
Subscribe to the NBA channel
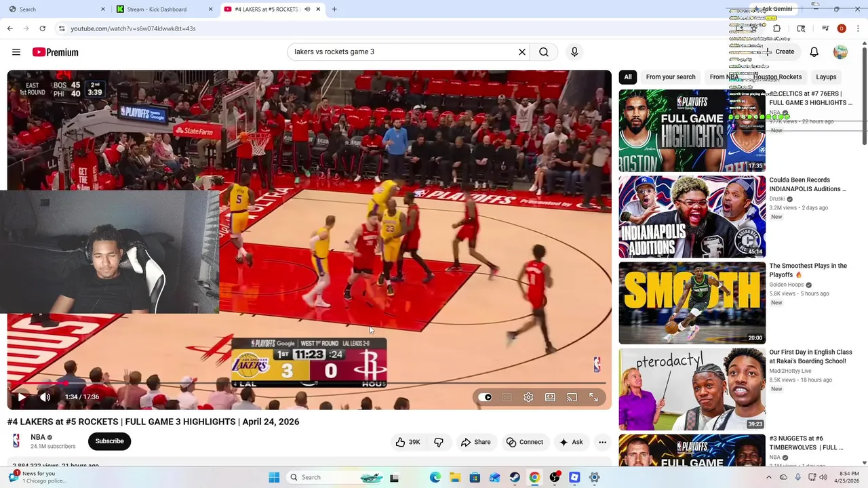[109, 441]
